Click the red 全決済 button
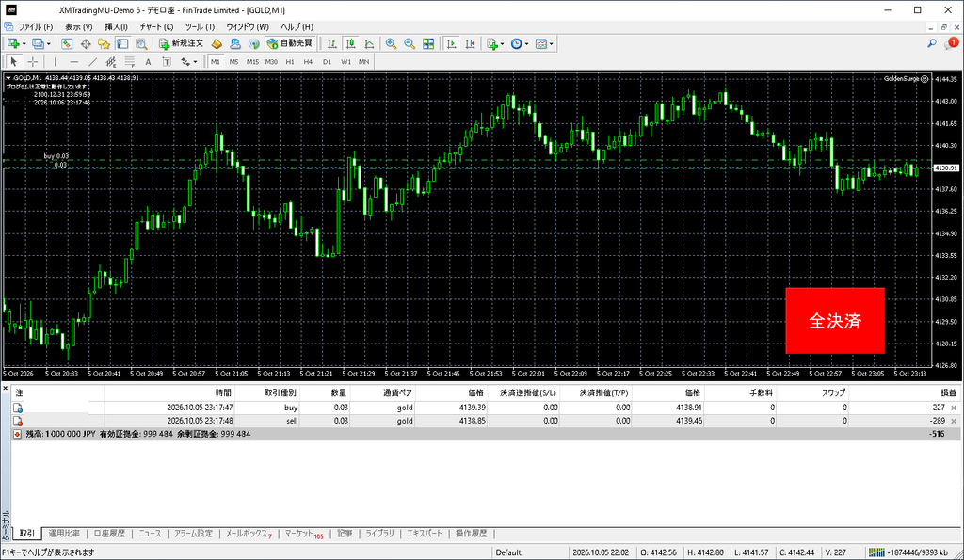The image size is (964, 560). tap(835, 321)
